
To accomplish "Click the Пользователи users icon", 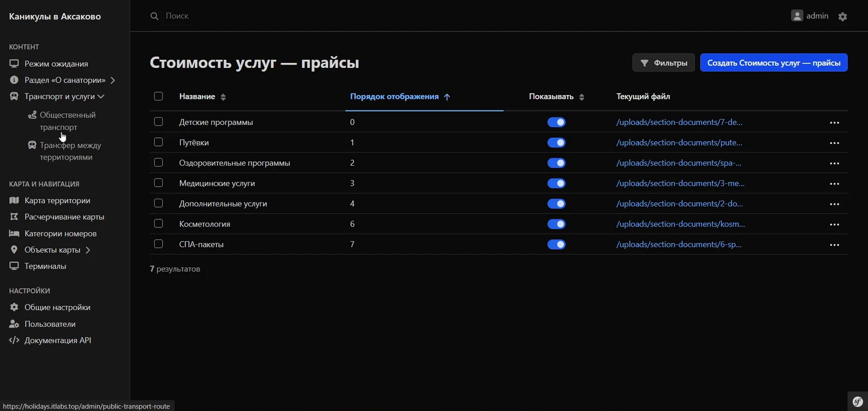I will (x=14, y=324).
